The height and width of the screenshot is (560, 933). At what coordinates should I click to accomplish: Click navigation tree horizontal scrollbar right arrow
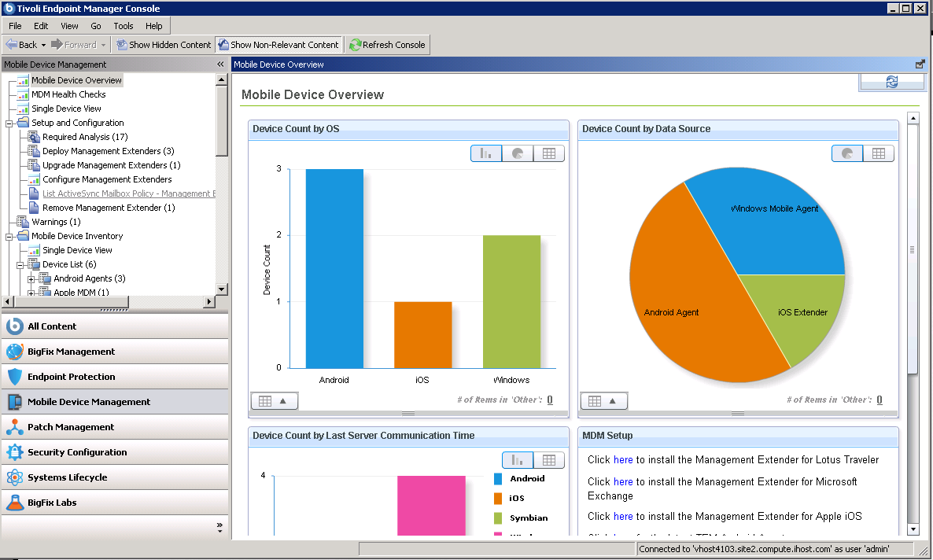pyautogui.click(x=208, y=302)
